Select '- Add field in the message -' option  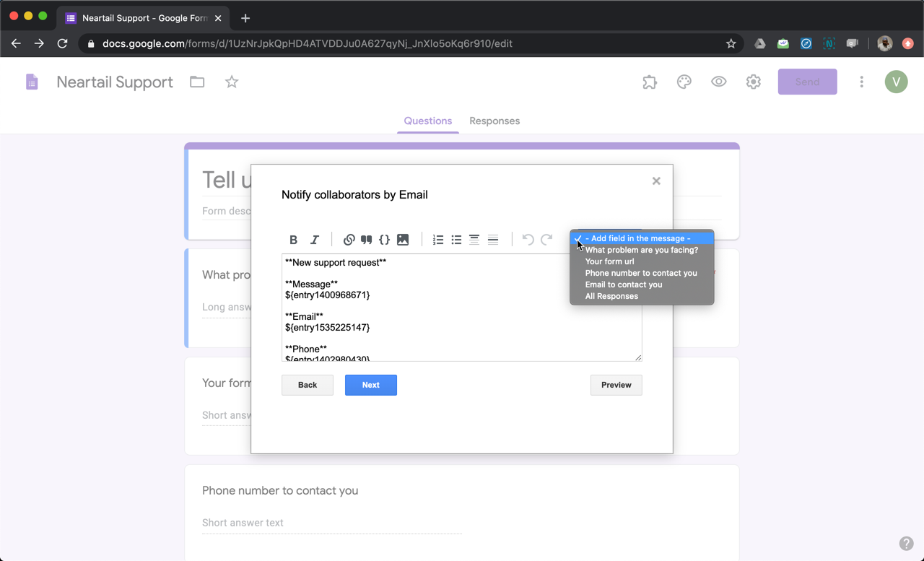642,238
